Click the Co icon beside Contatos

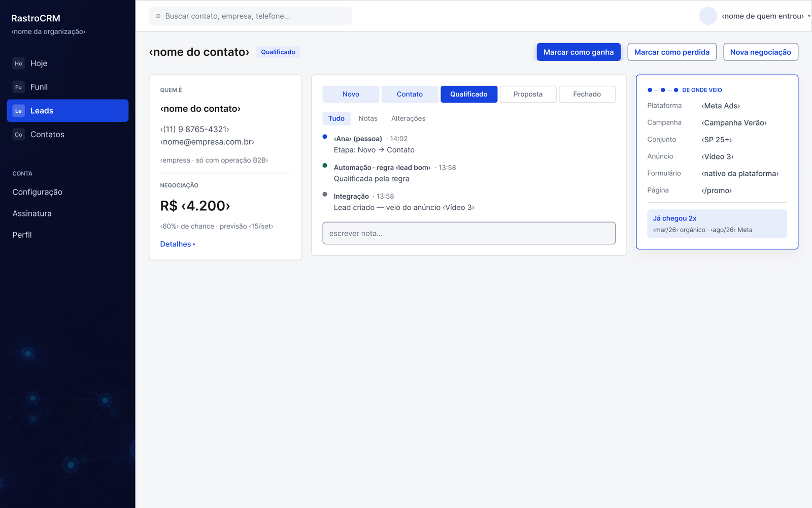point(18,135)
